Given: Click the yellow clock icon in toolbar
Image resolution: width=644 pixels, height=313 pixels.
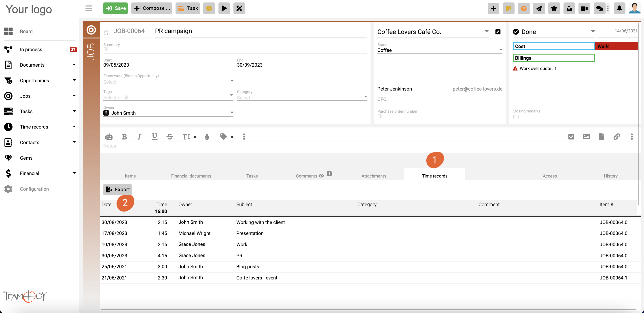Looking at the screenshot, I should [209, 8].
